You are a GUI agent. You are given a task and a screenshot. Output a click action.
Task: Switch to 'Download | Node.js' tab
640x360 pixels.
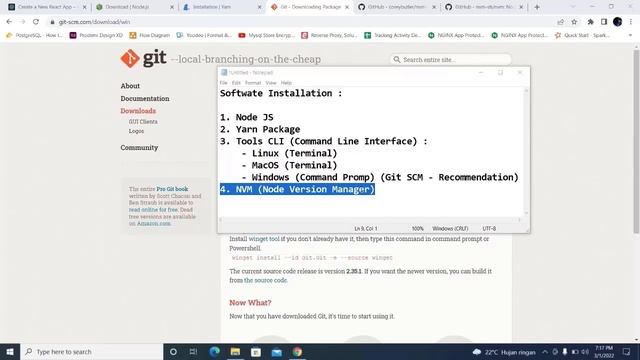point(133,7)
